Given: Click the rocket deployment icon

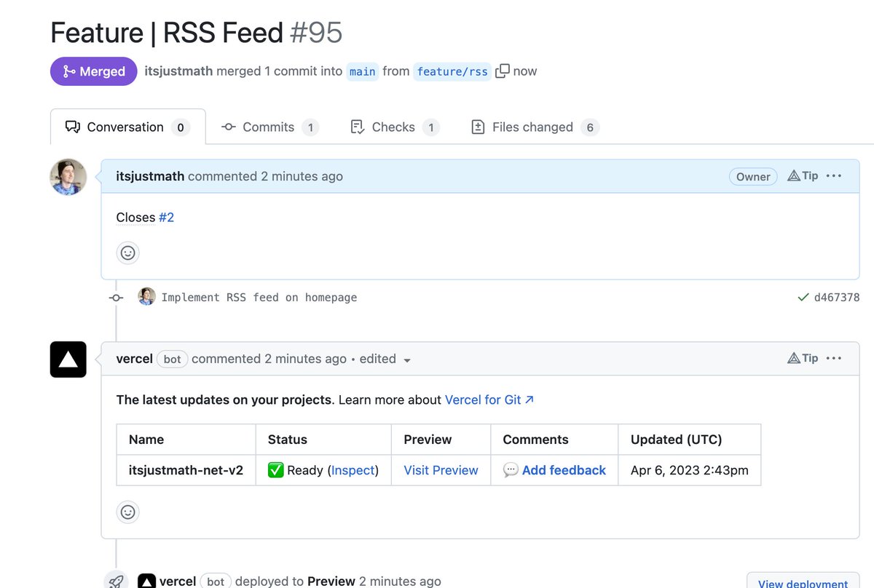Looking at the screenshot, I should (x=116, y=581).
